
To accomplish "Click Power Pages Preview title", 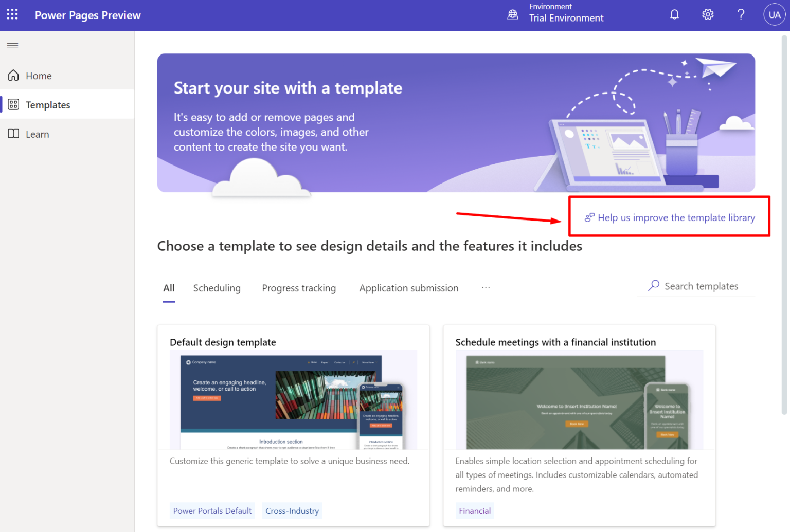I will click(88, 15).
